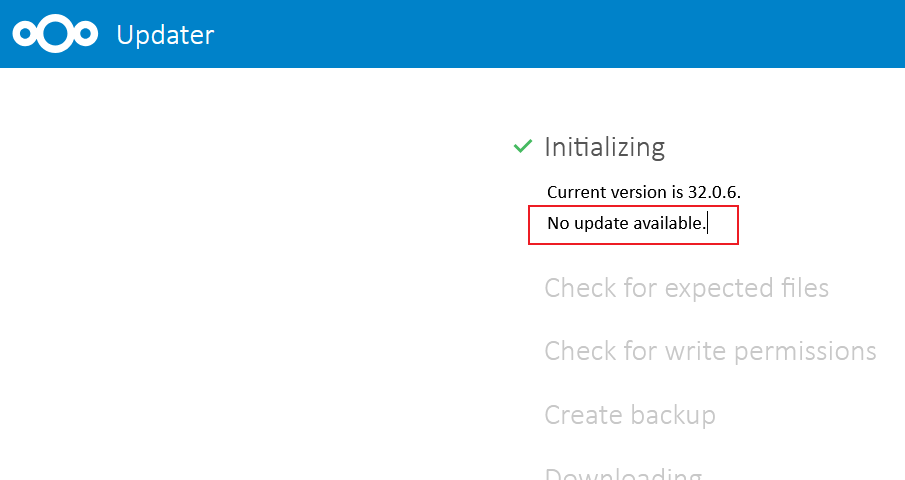Image resolution: width=905 pixels, height=480 pixels.
Task: Select the 'Check for expected files' step
Action: pos(686,288)
